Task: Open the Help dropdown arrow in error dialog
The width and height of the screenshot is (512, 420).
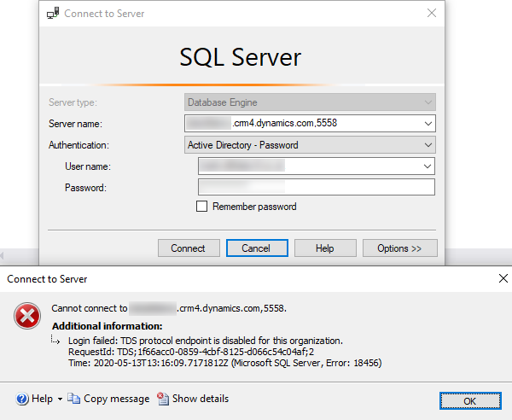Action: 60,400
